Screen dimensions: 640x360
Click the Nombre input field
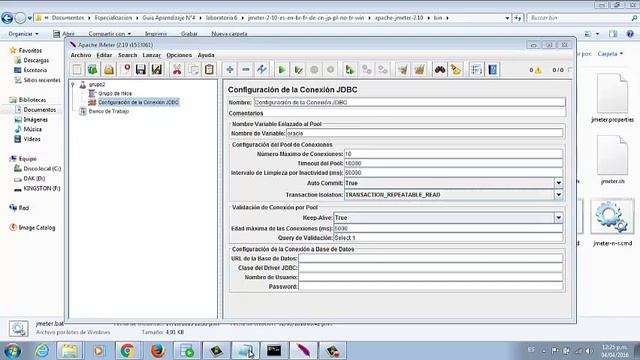pos(409,102)
